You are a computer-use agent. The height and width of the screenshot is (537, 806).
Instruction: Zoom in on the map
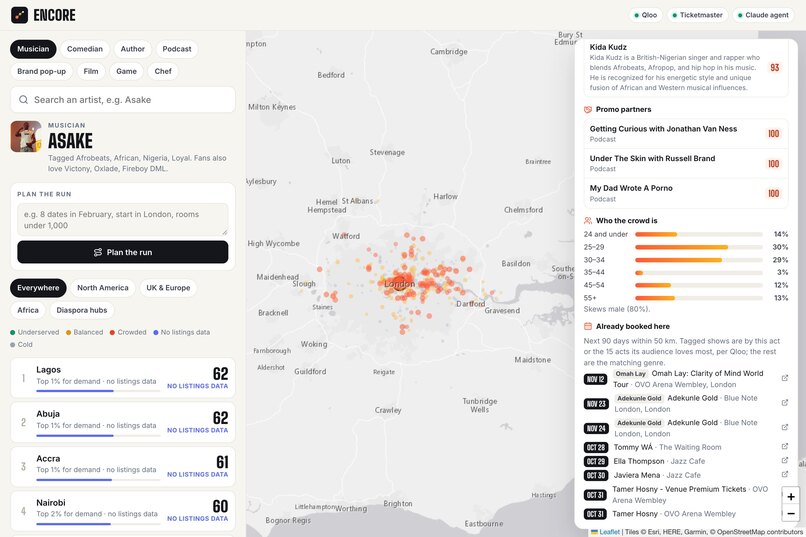pyautogui.click(x=791, y=496)
